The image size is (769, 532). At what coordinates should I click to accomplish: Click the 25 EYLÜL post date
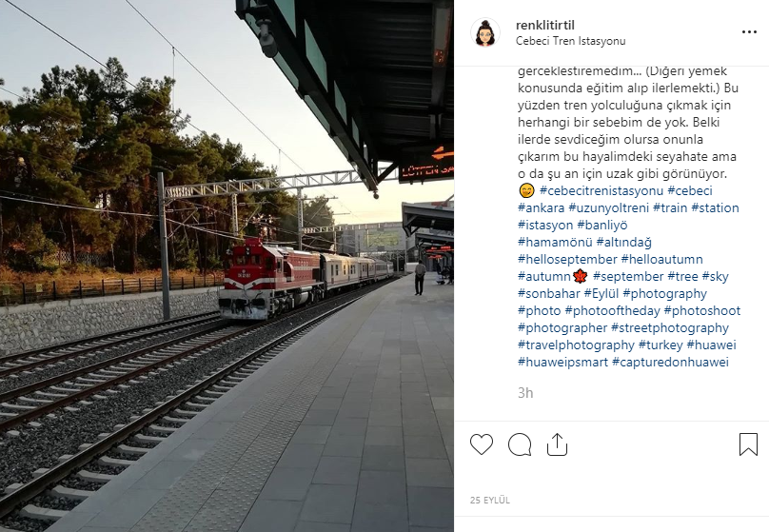pos(490,501)
